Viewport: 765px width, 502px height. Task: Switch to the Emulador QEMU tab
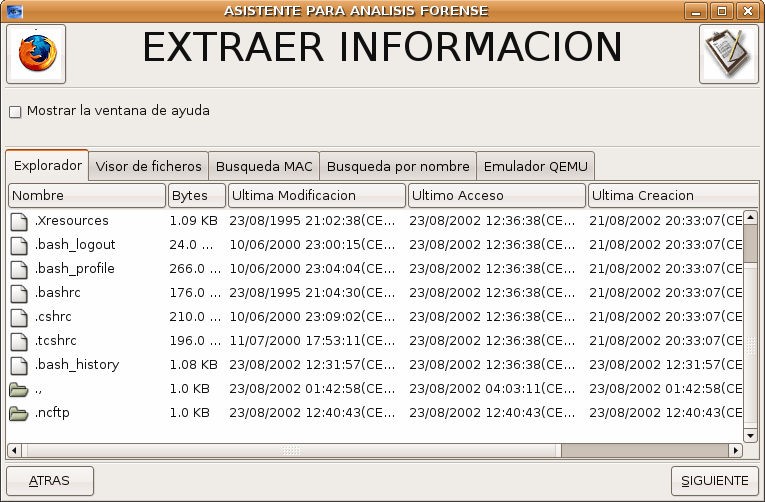pyautogui.click(x=535, y=167)
